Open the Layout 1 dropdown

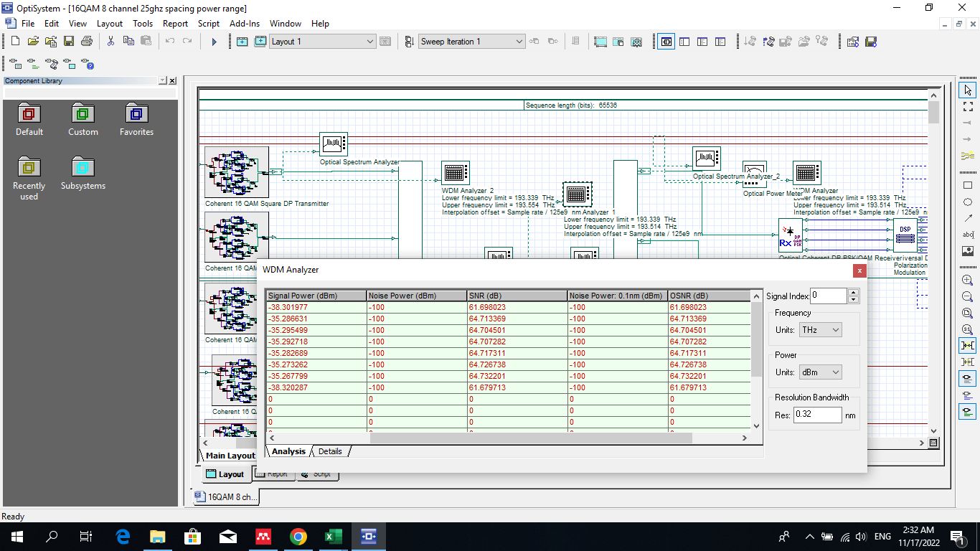pyautogui.click(x=369, y=41)
